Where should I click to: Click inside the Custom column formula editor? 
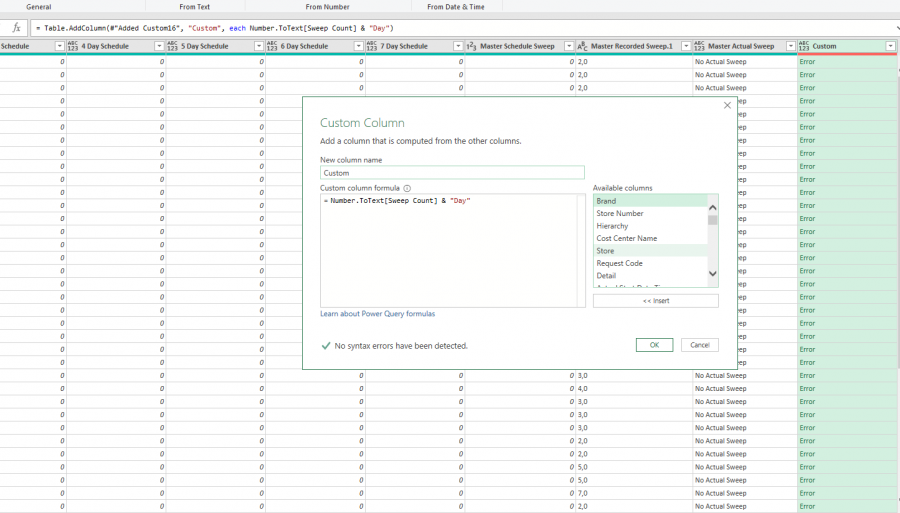coord(452,250)
